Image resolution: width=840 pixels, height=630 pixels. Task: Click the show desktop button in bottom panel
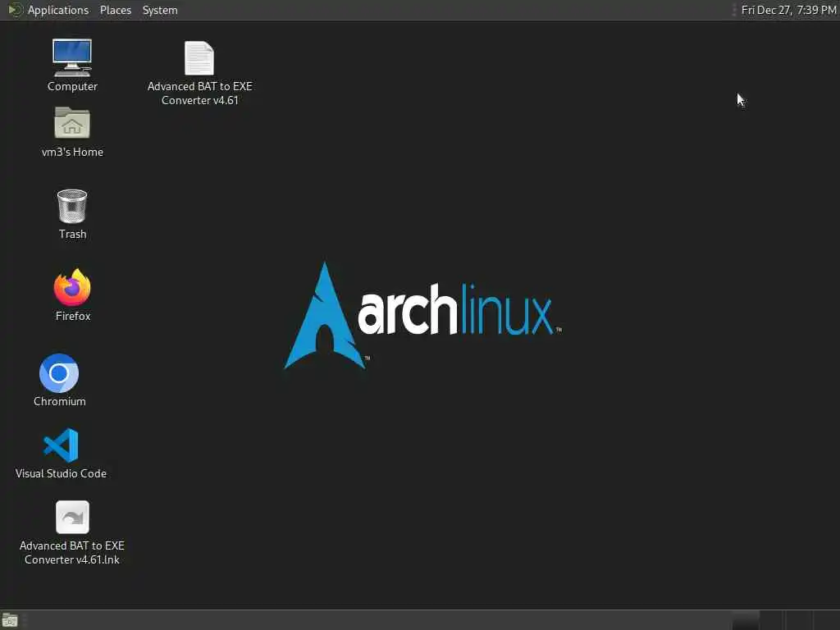tap(10, 620)
